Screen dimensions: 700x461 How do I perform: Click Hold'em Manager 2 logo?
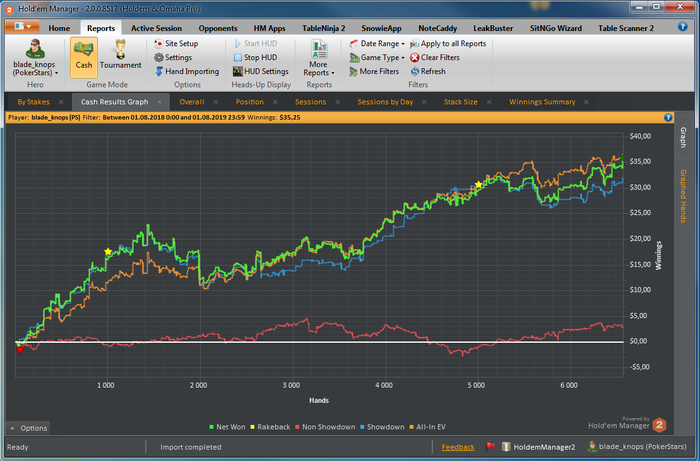[659, 425]
